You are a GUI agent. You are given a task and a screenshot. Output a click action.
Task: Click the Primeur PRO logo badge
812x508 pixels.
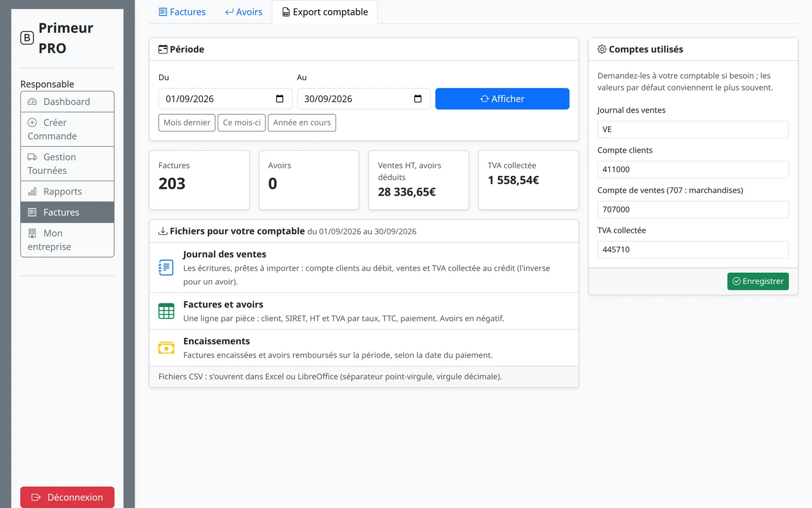point(27,38)
